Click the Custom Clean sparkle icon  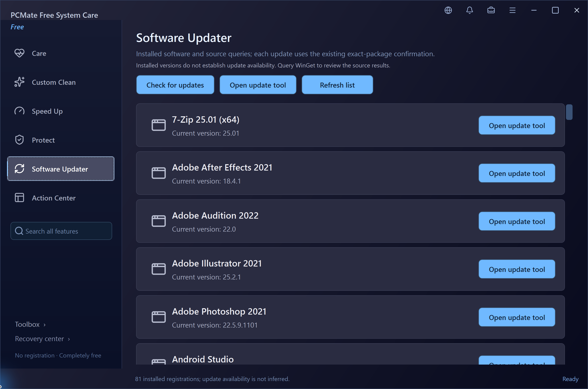19,82
